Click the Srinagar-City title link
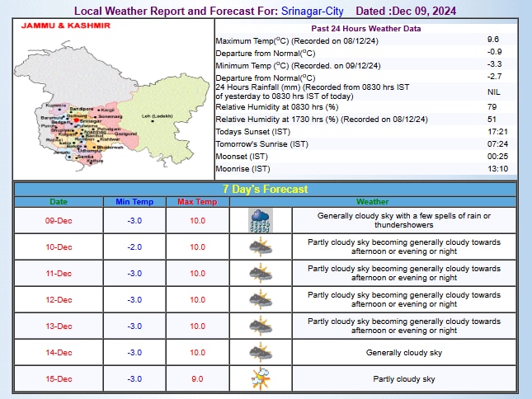 point(301,12)
